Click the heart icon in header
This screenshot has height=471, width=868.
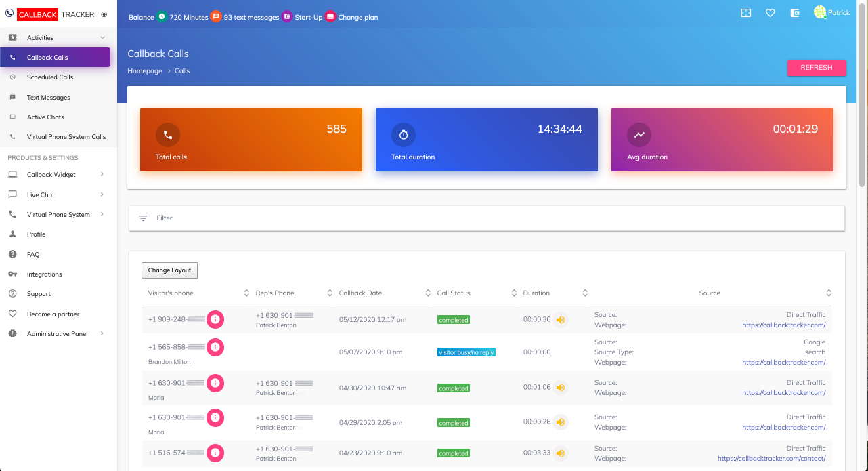click(x=771, y=13)
